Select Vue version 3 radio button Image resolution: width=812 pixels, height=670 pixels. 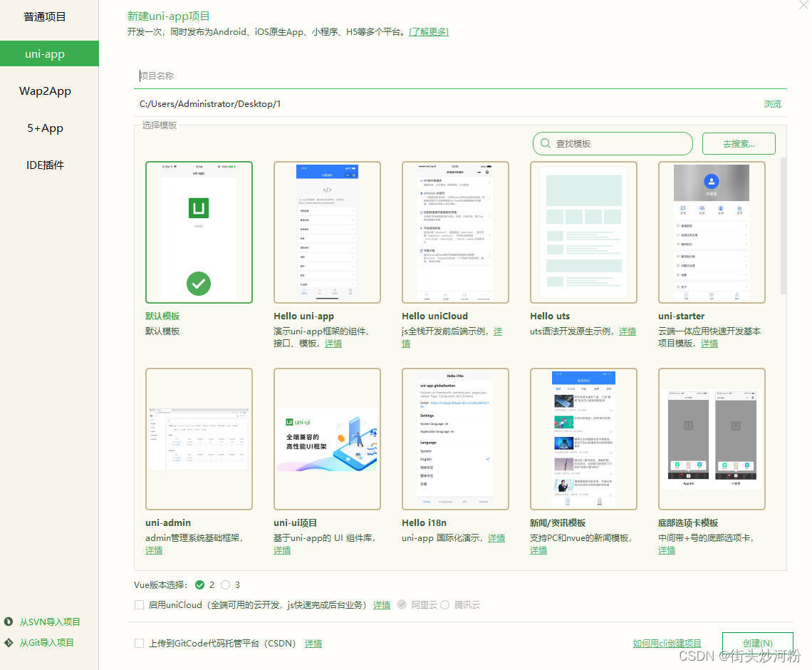tap(226, 584)
